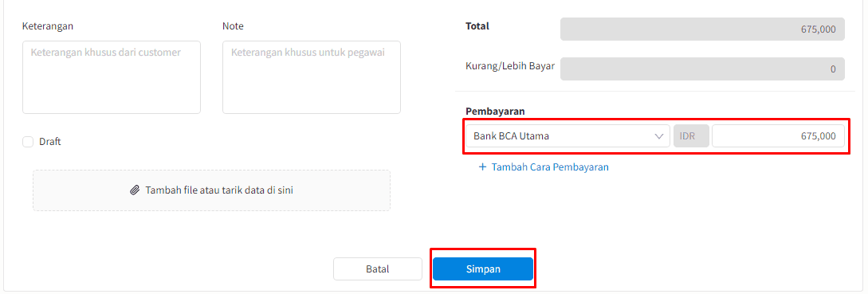868x294 pixels.
Task: Click the payment amount field showing 675,000
Action: [778, 135]
